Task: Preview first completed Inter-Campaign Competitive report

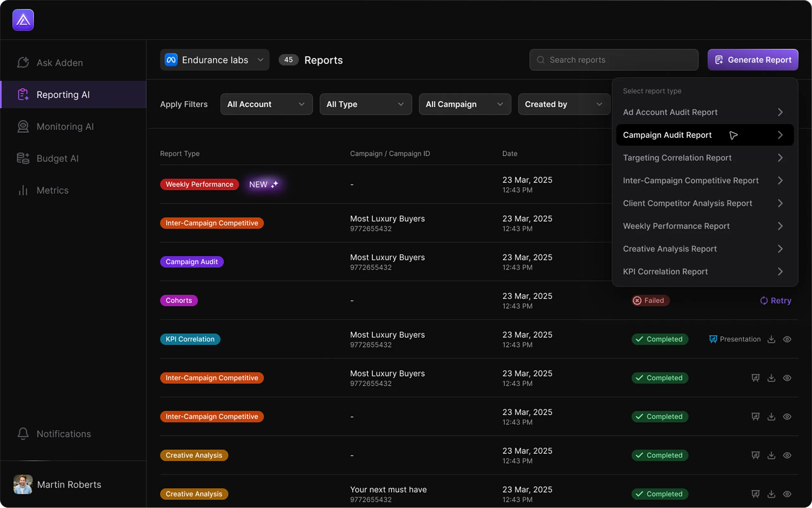Action: [x=787, y=378]
